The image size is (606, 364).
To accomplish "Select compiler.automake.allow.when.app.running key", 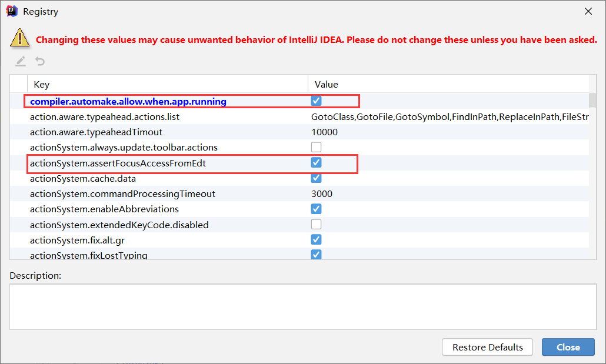I will (x=128, y=101).
